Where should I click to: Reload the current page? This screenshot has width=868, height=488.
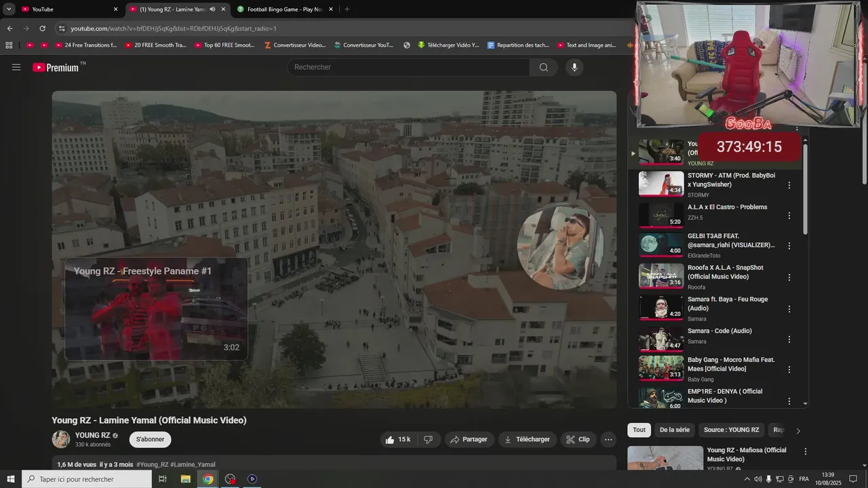(x=42, y=28)
